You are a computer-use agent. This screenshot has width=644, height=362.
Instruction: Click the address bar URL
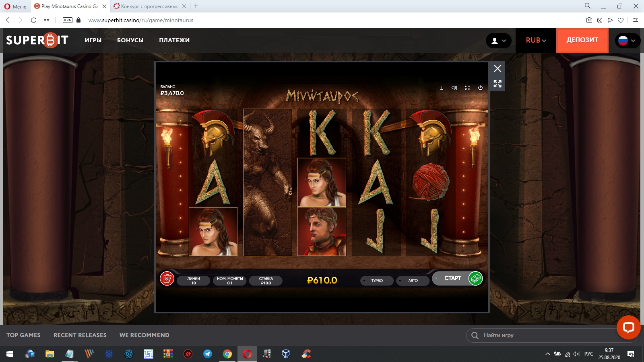(141, 20)
